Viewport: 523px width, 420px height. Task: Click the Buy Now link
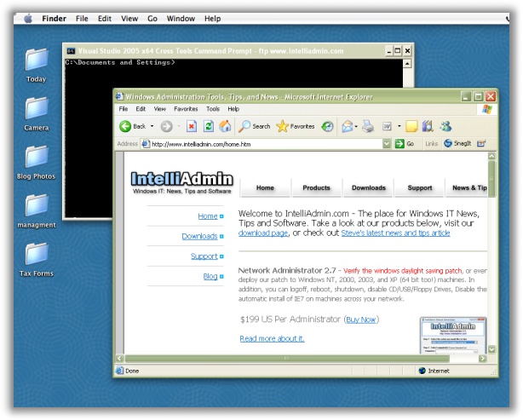click(361, 320)
